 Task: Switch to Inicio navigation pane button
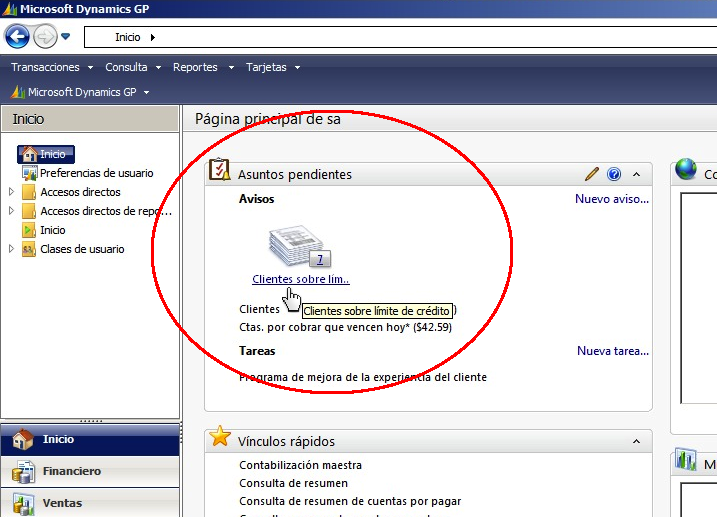tap(90, 439)
